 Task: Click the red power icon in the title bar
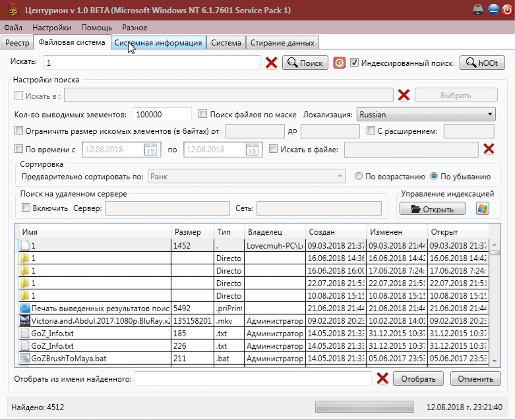pyautogui.click(x=507, y=10)
